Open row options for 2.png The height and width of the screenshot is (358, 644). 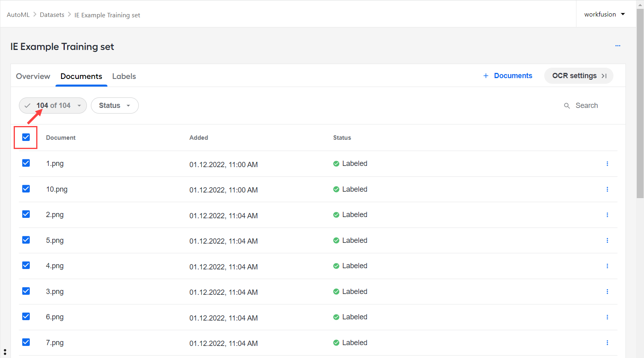607,215
